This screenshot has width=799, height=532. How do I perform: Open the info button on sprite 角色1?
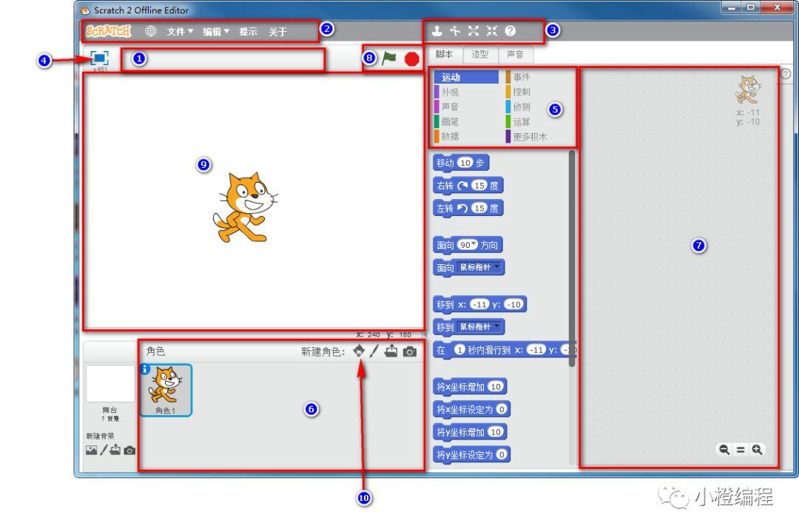(x=145, y=368)
